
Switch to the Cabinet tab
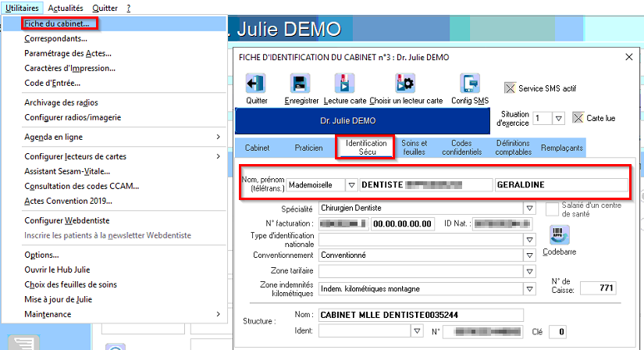point(257,148)
